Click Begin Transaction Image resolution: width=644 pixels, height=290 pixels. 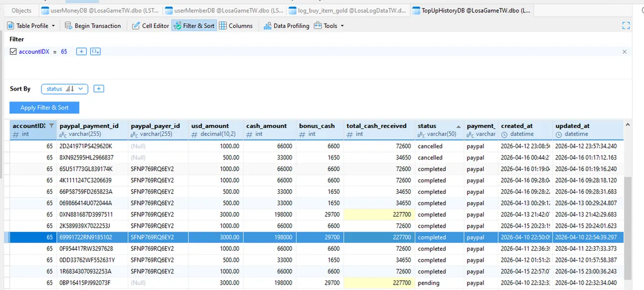point(93,26)
